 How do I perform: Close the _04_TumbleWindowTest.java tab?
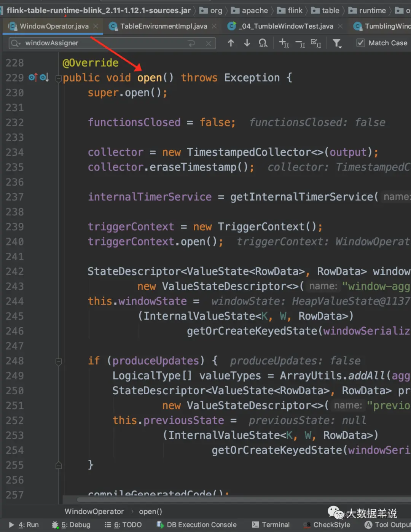click(340, 26)
